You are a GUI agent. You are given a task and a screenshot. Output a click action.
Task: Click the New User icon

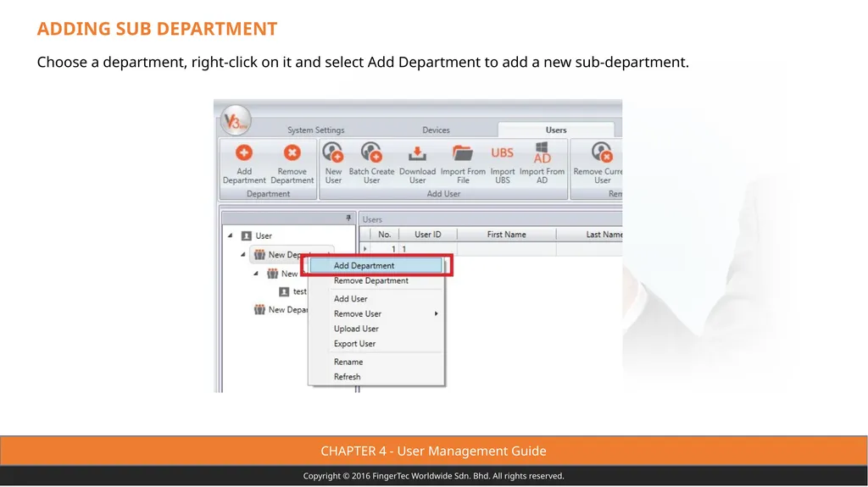333,152
